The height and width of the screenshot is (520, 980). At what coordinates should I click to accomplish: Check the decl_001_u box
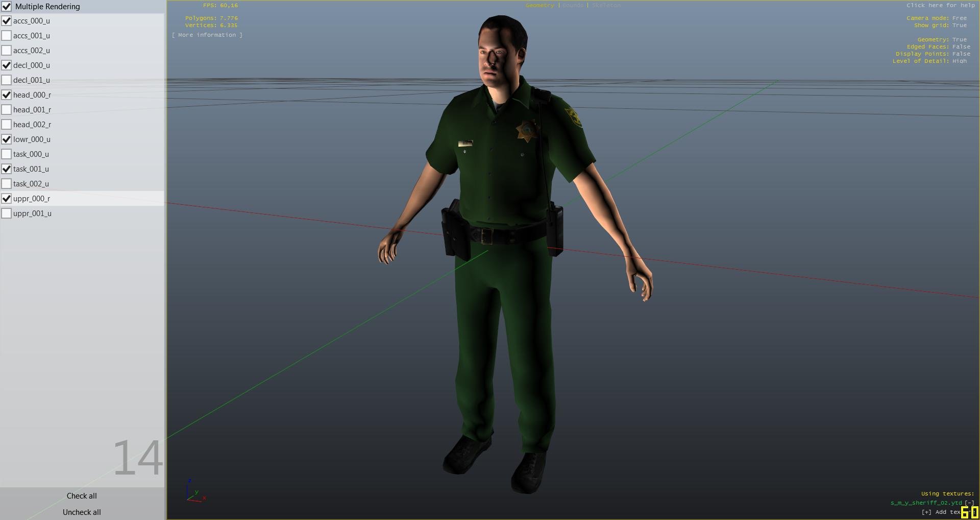pos(7,80)
